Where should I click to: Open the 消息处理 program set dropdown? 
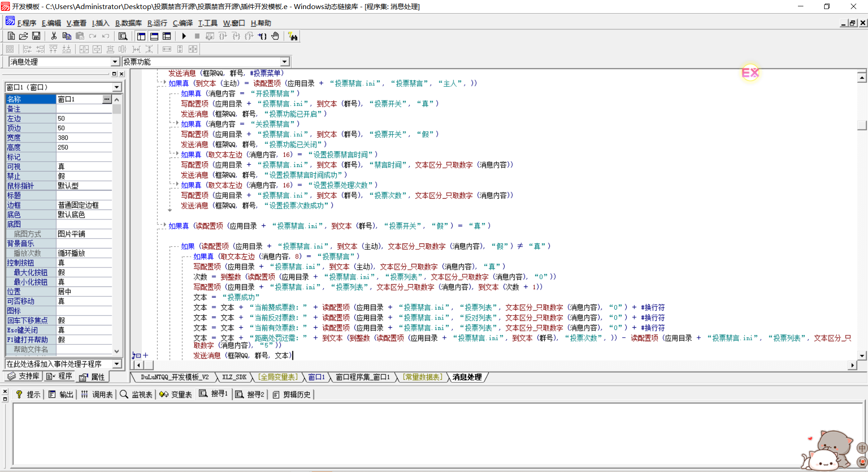point(115,62)
